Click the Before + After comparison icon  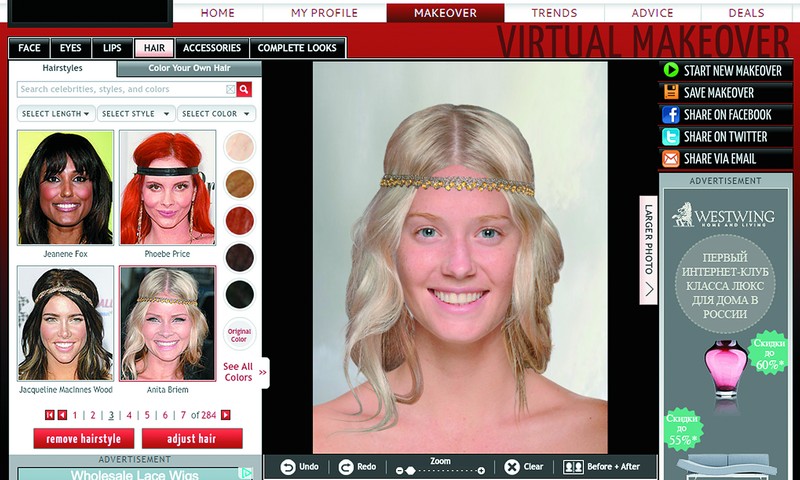pyautogui.click(x=573, y=467)
